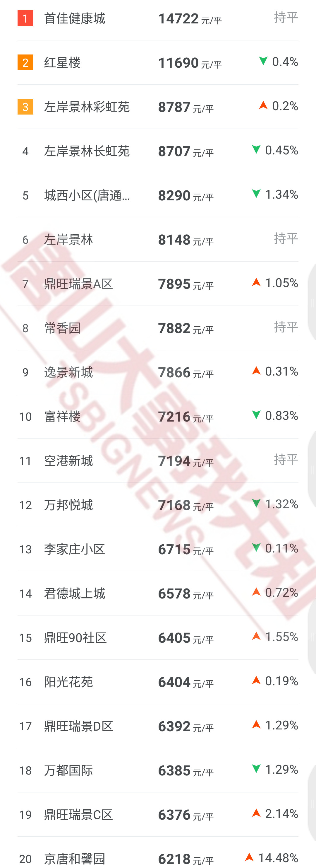The width and height of the screenshot is (316, 868).
Task: Click red up arrow beside 0.2%
Action: [263, 105]
